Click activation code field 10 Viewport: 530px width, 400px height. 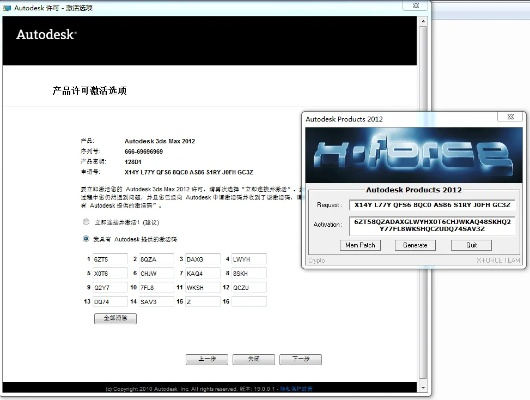click(x=156, y=287)
